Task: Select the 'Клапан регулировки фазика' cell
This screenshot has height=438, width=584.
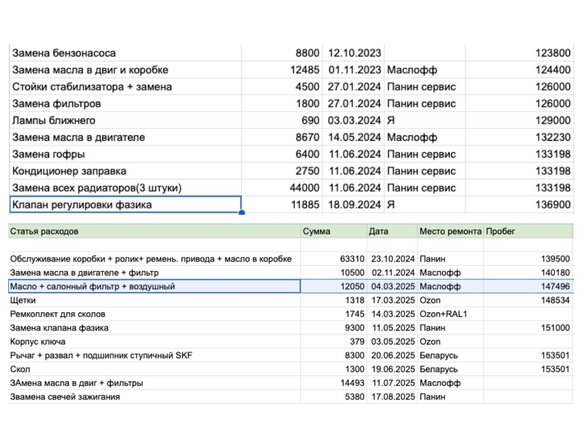Action: pos(125,204)
